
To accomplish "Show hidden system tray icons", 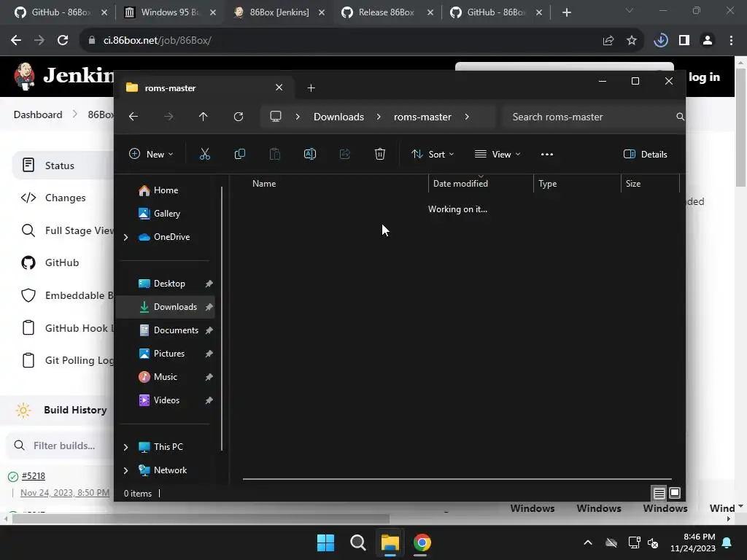I will click(x=588, y=542).
